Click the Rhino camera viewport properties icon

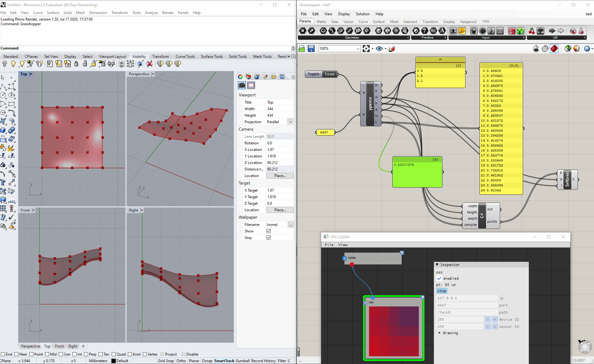coord(242,85)
